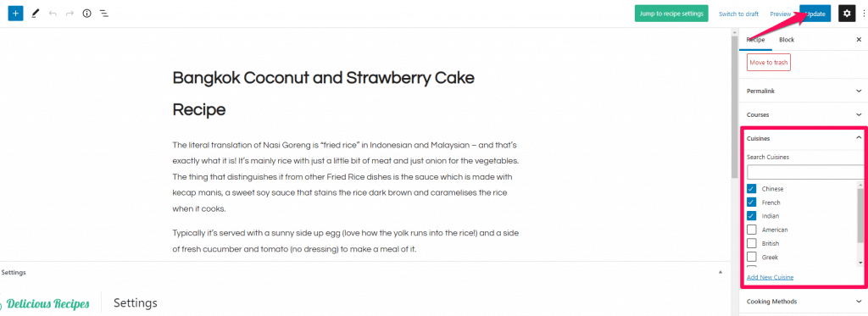
Task: Open the three-dot options menu
Action: [864, 14]
